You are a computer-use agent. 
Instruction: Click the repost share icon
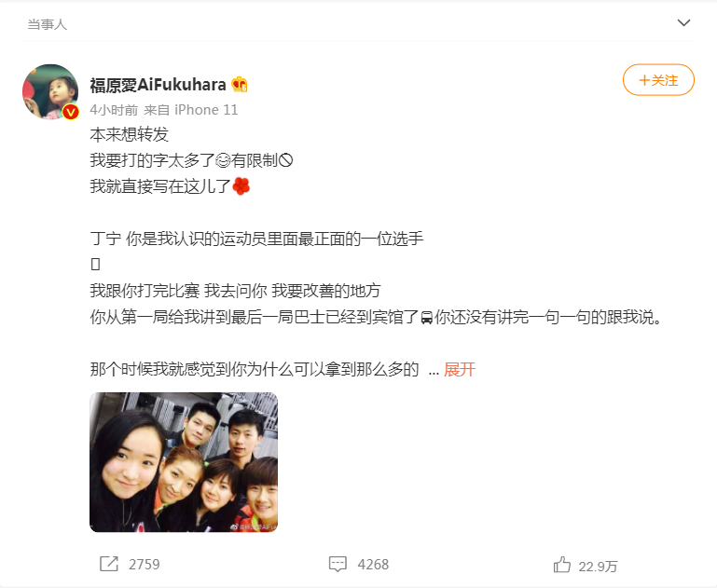109,564
